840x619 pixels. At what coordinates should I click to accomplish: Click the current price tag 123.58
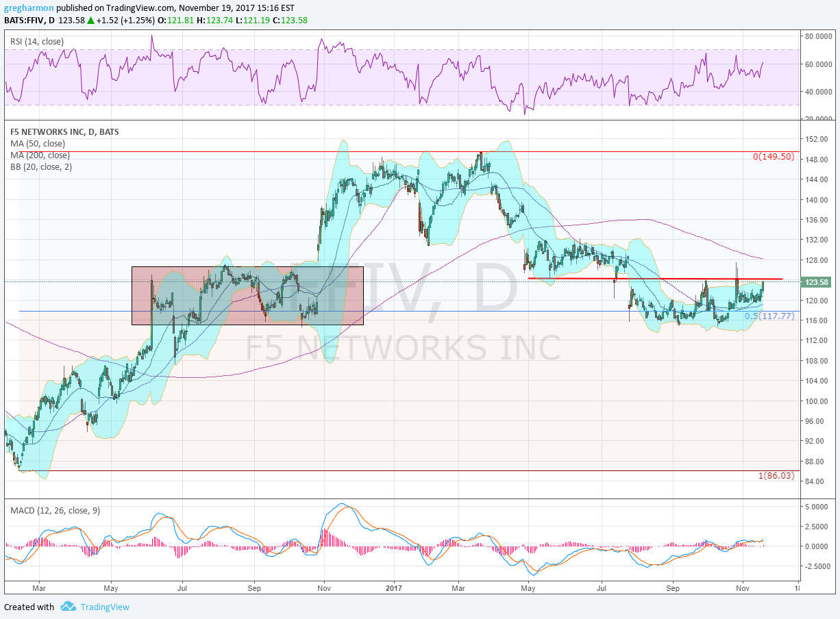(817, 281)
